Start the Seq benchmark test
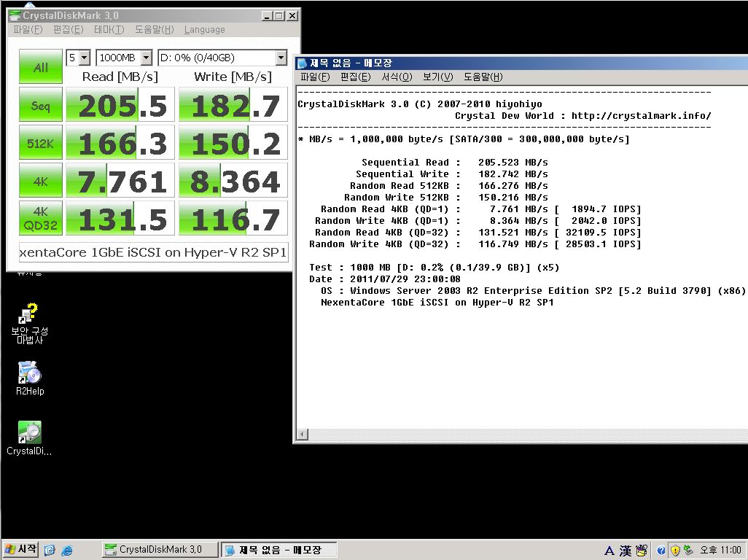This screenshot has height=560, width=748. [x=41, y=104]
